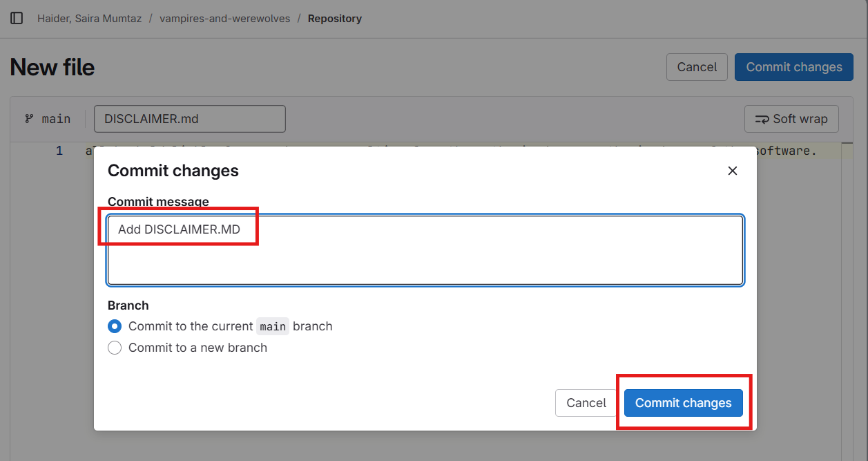The width and height of the screenshot is (868, 461).
Task: Click the New file heading
Action: click(52, 67)
